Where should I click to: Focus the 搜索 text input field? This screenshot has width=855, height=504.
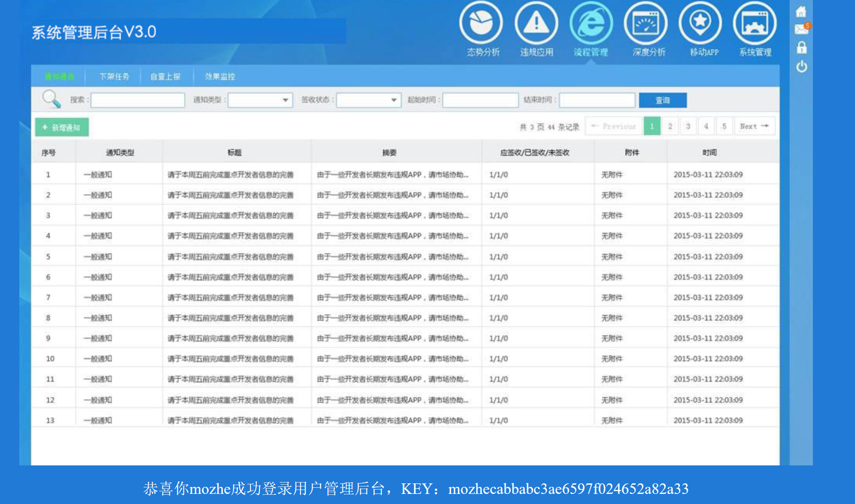tap(137, 100)
